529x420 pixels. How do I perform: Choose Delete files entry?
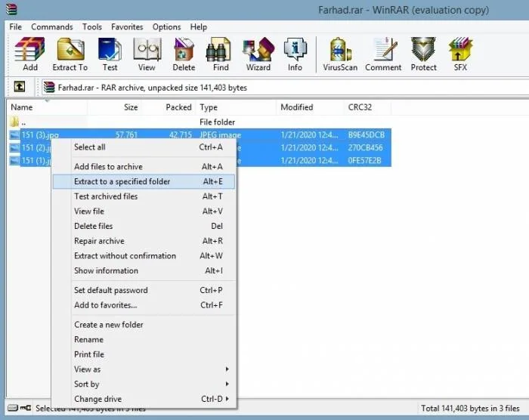point(144,226)
